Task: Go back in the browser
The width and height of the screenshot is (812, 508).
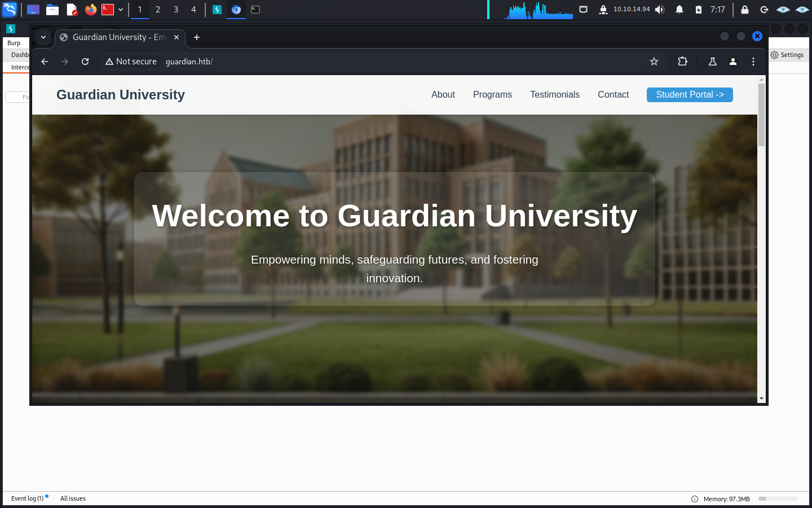Action: (x=45, y=62)
